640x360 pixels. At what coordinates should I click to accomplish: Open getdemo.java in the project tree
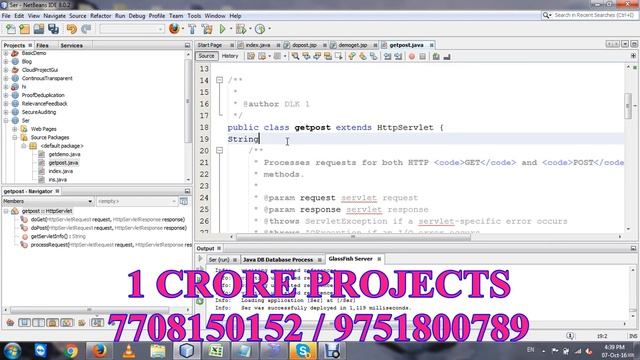click(64, 154)
